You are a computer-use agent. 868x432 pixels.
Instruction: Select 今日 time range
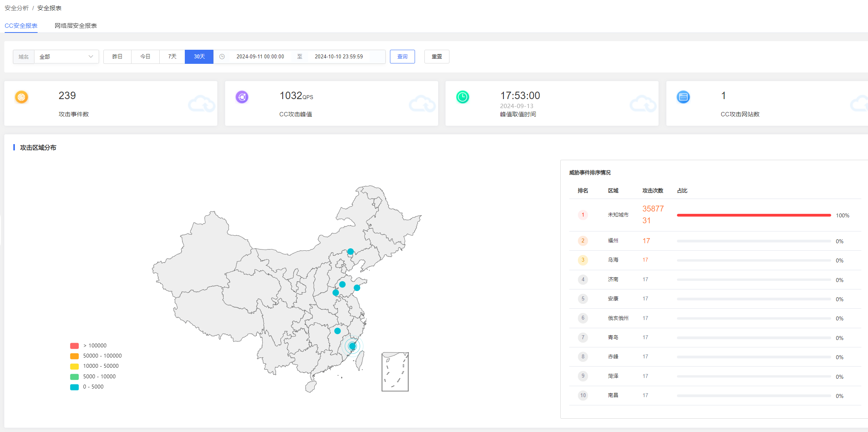click(145, 57)
